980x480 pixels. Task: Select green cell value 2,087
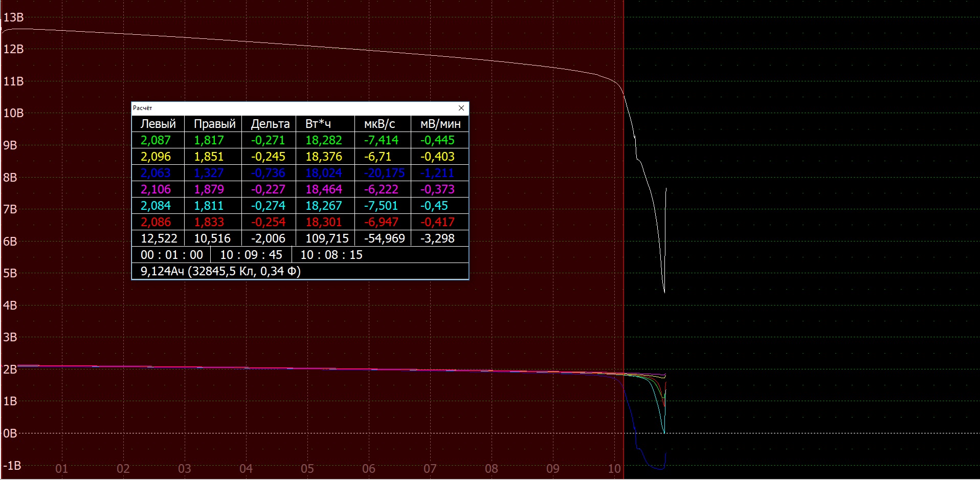[155, 140]
